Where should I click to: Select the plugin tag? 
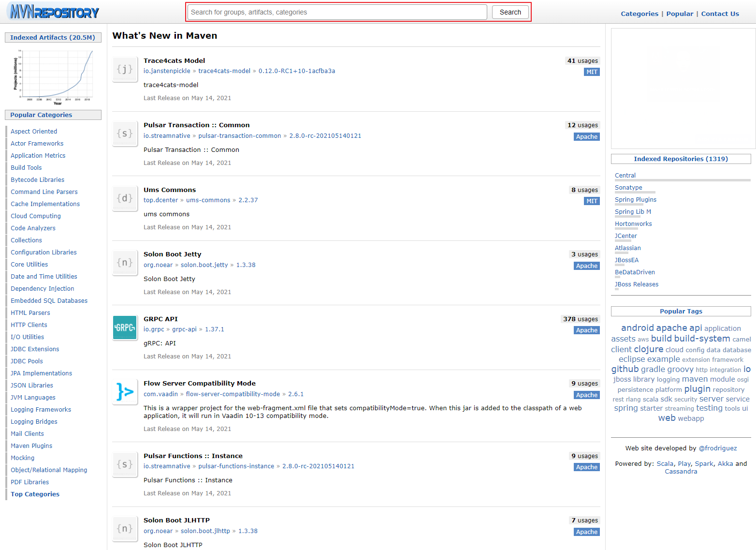click(698, 389)
